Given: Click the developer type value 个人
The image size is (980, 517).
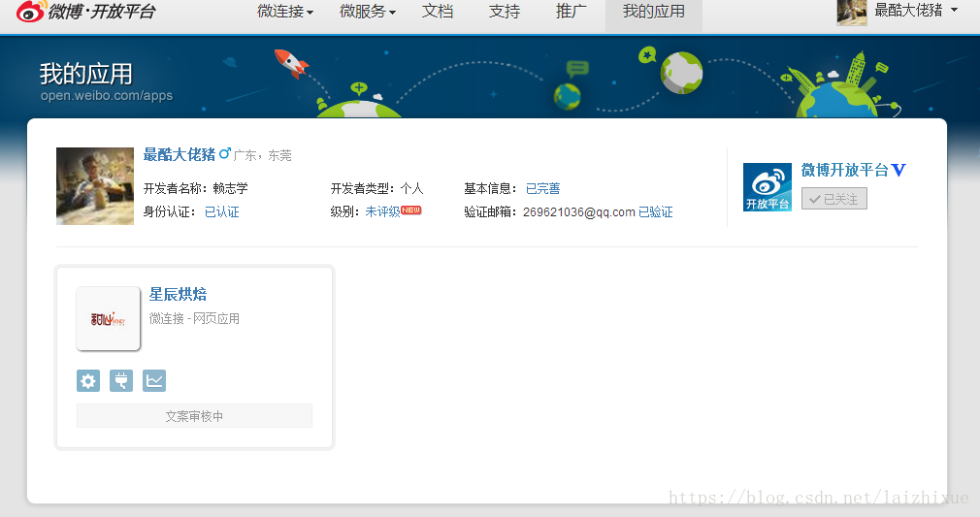Looking at the screenshot, I should click(411, 189).
